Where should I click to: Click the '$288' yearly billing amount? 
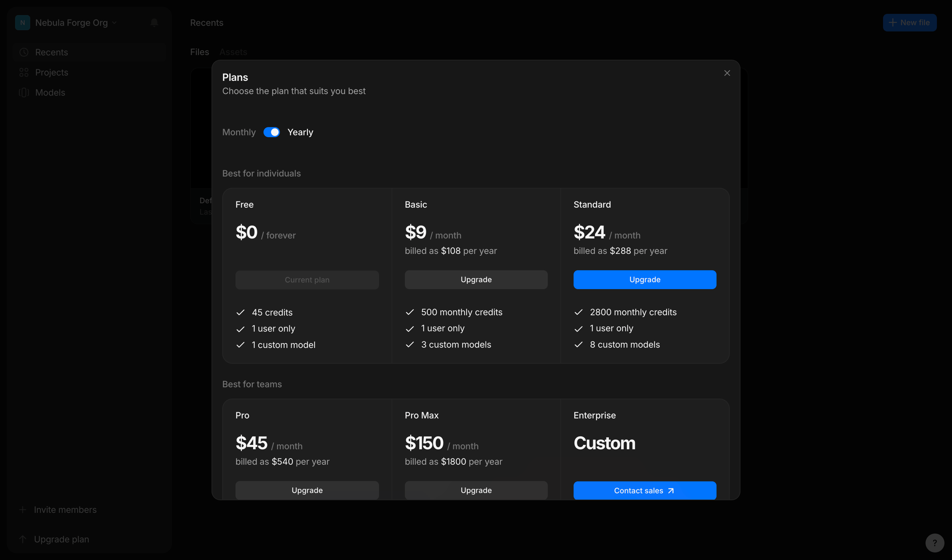[x=620, y=251]
